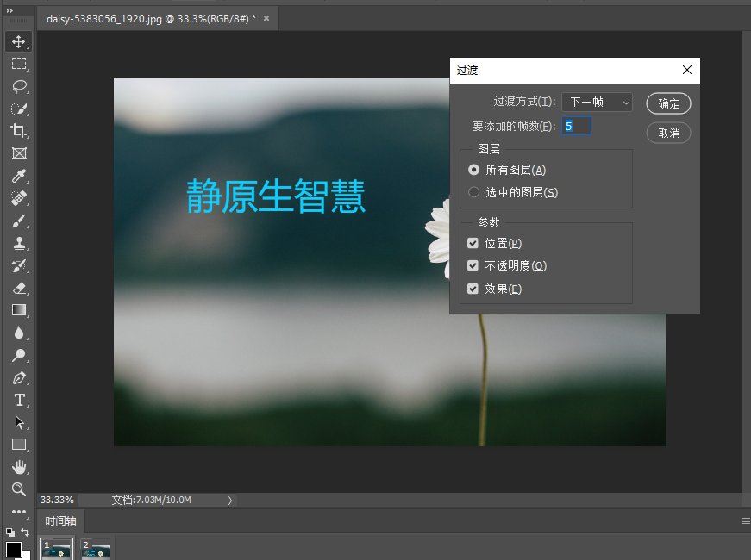
Task: Select the Pen tool
Action: click(19, 377)
